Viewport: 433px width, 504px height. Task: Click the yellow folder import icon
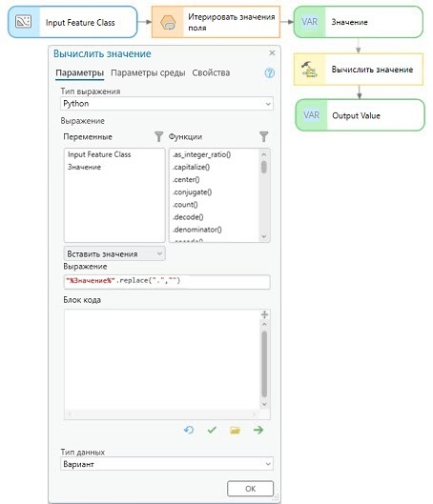coord(236,430)
